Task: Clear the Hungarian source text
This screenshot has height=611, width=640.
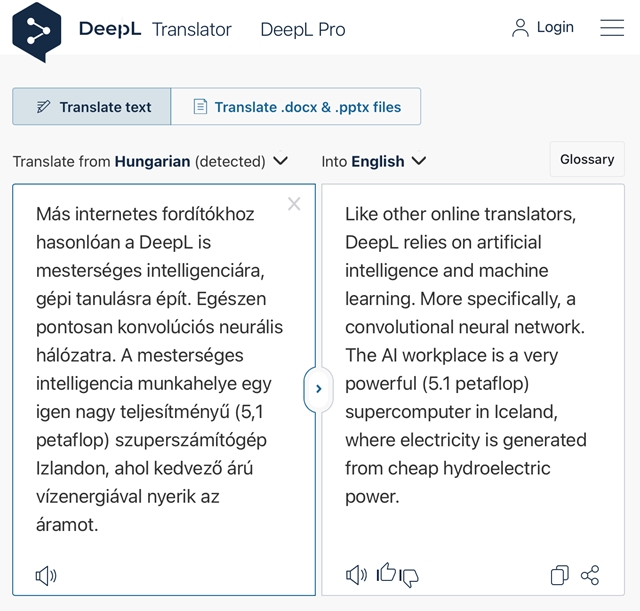Action: pos(294,204)
